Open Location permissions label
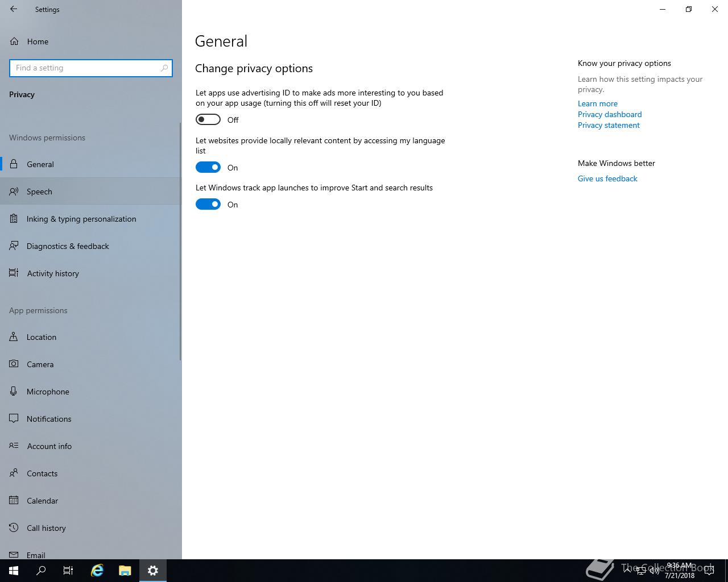This screenshot has height=582, width=728. [x=42, y=337]
